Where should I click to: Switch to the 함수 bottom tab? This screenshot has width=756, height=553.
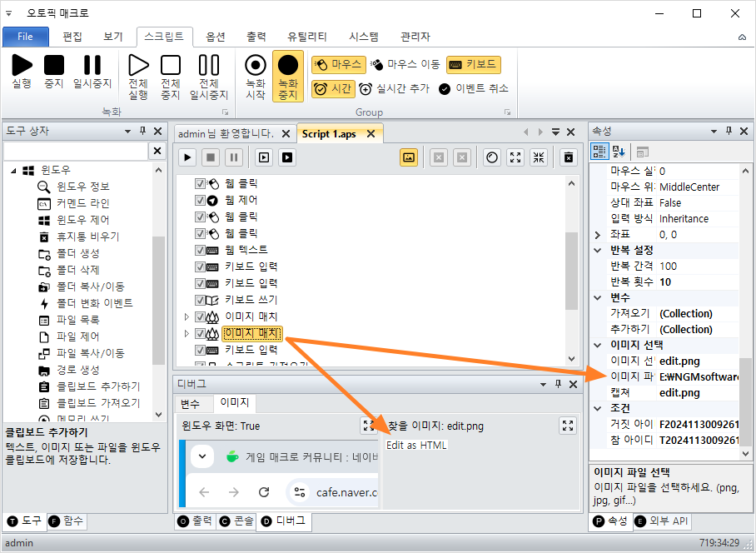click(x=67, y=521)
